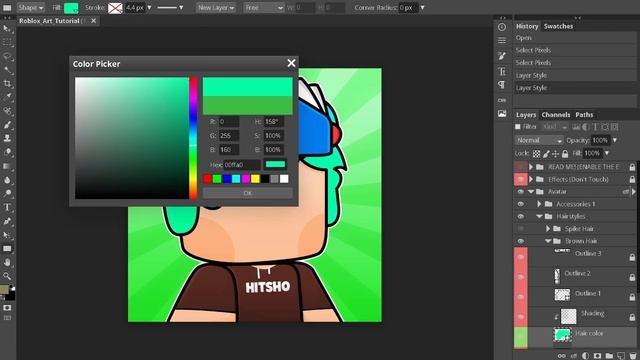Click the Corner Radius input field

(x=408, y=8)
